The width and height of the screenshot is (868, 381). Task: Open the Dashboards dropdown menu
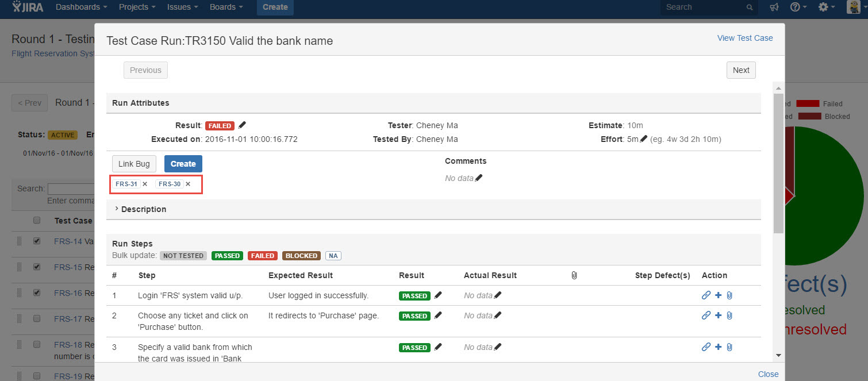pos(82,7)
